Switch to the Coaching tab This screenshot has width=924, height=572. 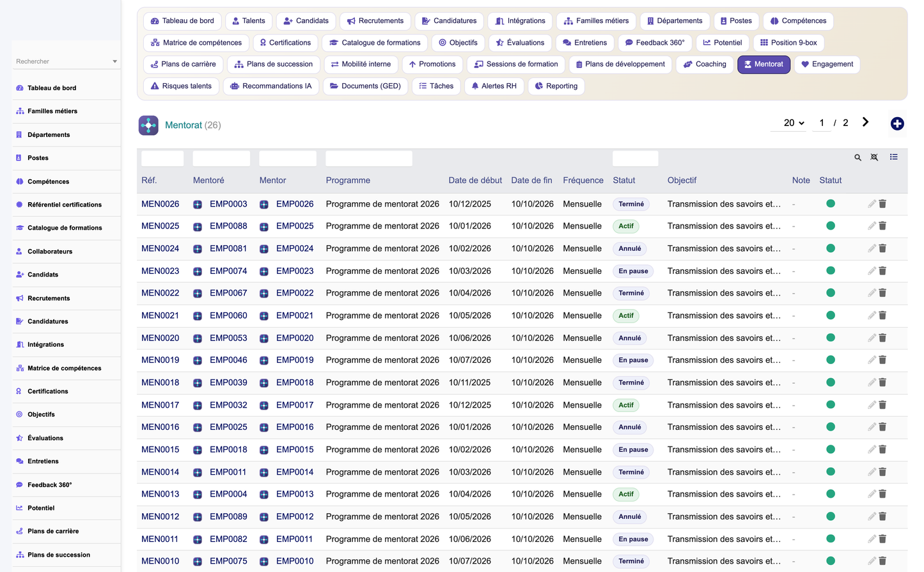(705, 64)
